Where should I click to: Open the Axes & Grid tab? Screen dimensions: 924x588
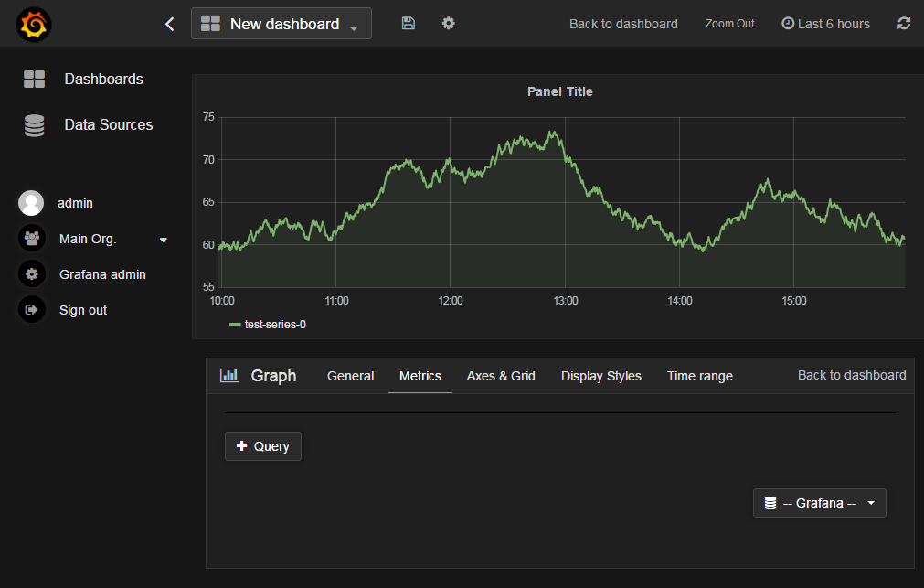click(x=501, y=376)
